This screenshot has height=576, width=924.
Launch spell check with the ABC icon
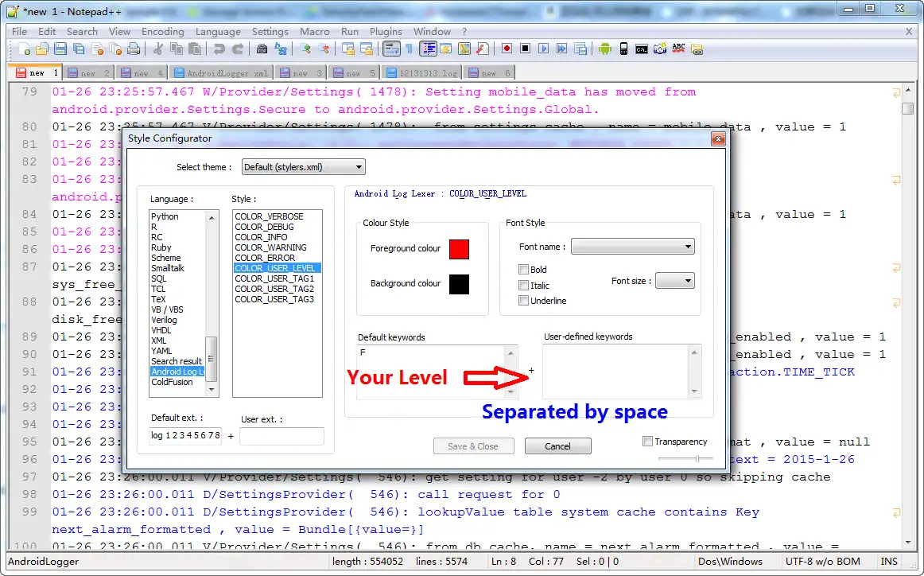[678, 49]
